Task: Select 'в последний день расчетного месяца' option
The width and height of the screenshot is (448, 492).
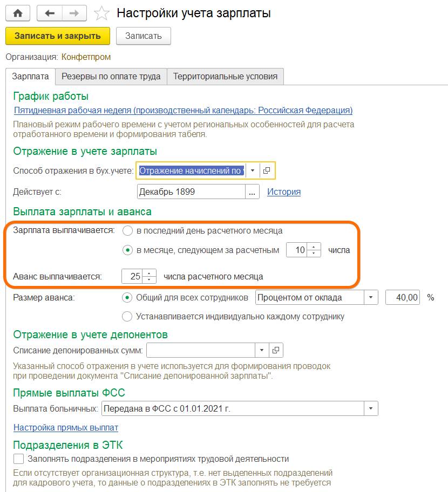Action: coord(127,231)
